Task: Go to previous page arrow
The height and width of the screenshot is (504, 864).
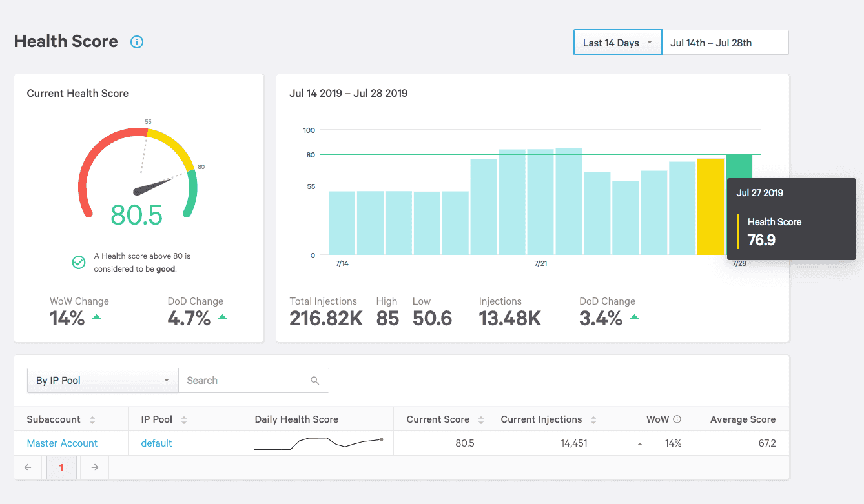Action: [28, 467]
